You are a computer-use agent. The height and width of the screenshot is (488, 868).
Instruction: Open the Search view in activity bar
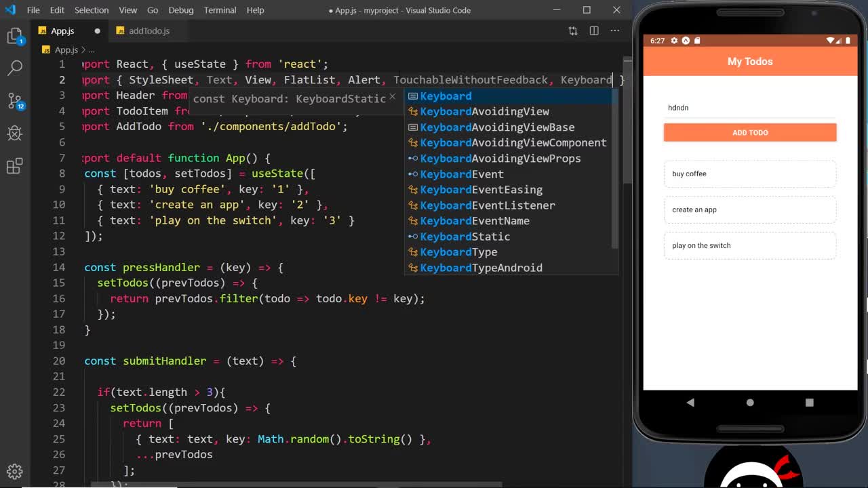click(x=15, y=68)
